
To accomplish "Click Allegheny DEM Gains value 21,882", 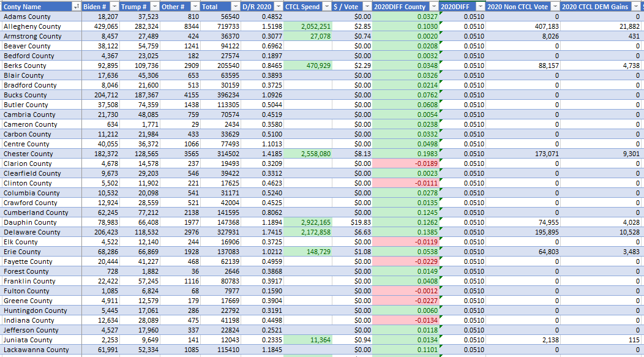I will 630,26.
